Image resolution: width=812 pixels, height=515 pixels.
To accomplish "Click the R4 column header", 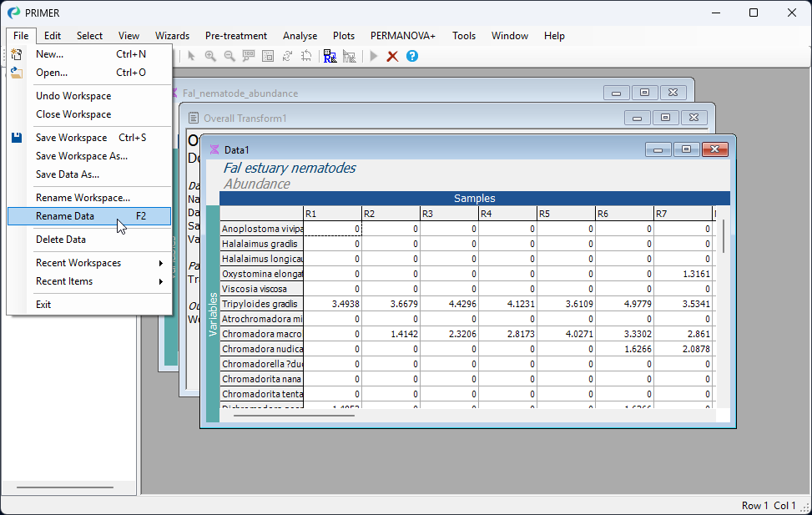I will pyautogui.click(x=507, y=215).
